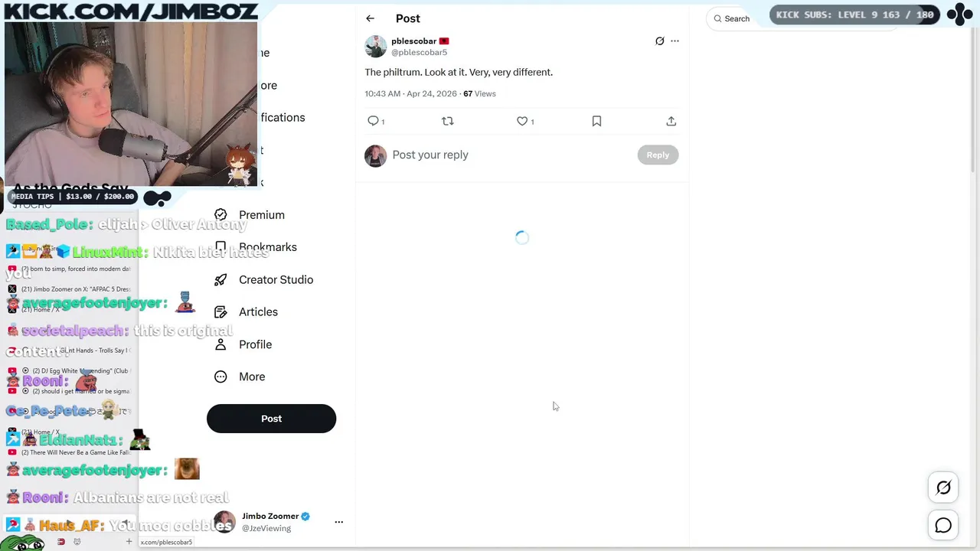
Task: Click inside Post your reply field
Action: (x=511, y=155)
